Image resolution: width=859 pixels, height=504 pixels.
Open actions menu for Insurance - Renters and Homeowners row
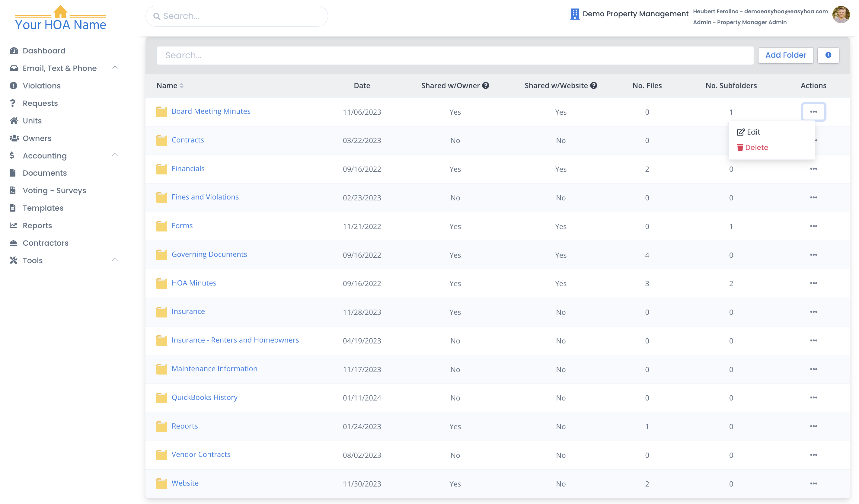[813, 340]
